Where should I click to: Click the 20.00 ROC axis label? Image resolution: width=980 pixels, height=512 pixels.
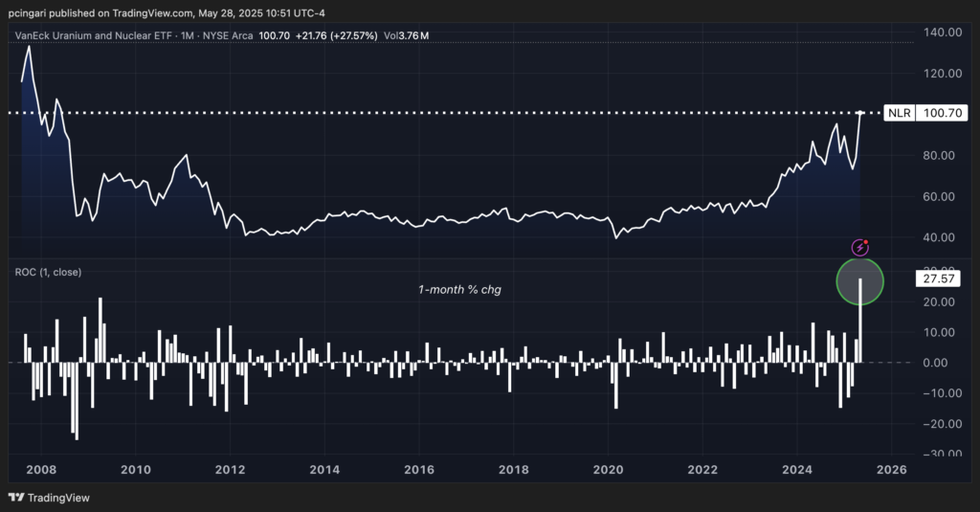939,302
